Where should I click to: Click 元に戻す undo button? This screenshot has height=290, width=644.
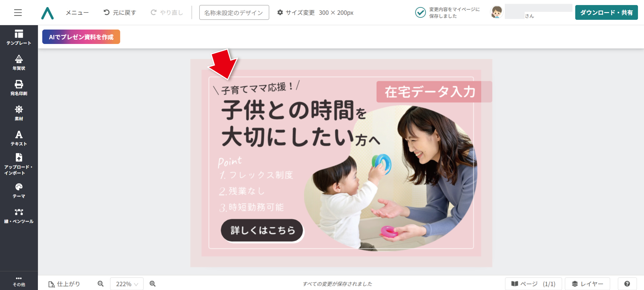120,13
